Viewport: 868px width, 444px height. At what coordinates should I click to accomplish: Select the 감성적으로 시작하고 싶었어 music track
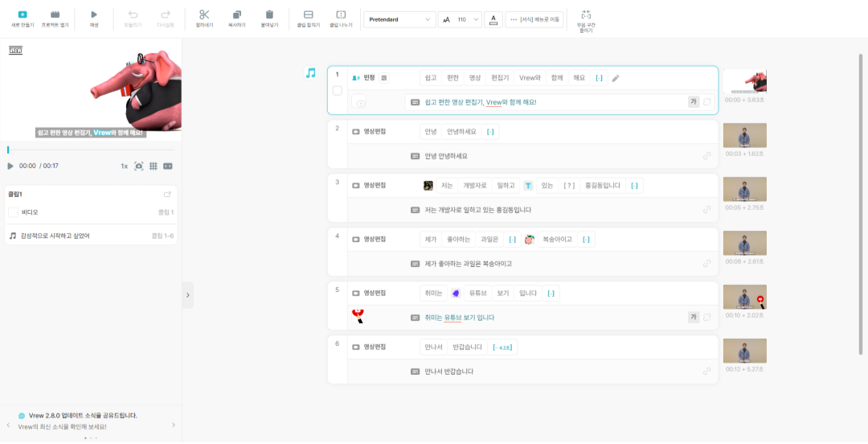[91, 236]
